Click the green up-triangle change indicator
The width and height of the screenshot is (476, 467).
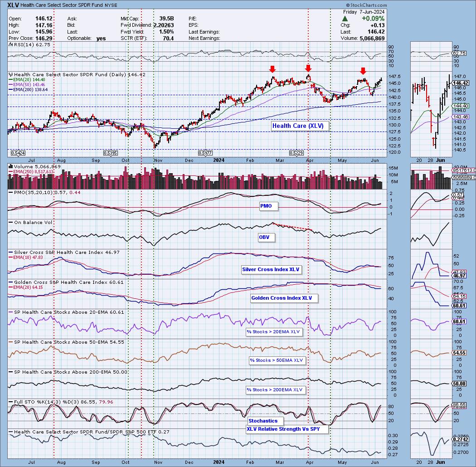pyautogui.click(x=345, y=19)
